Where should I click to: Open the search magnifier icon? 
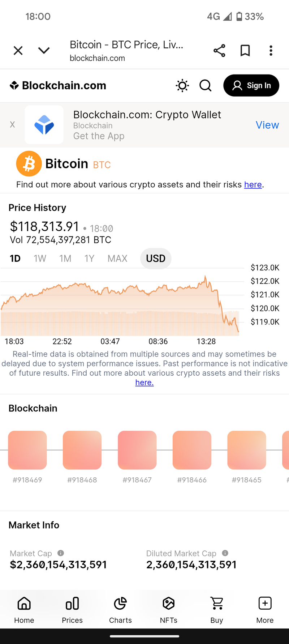tap(206, 86)
